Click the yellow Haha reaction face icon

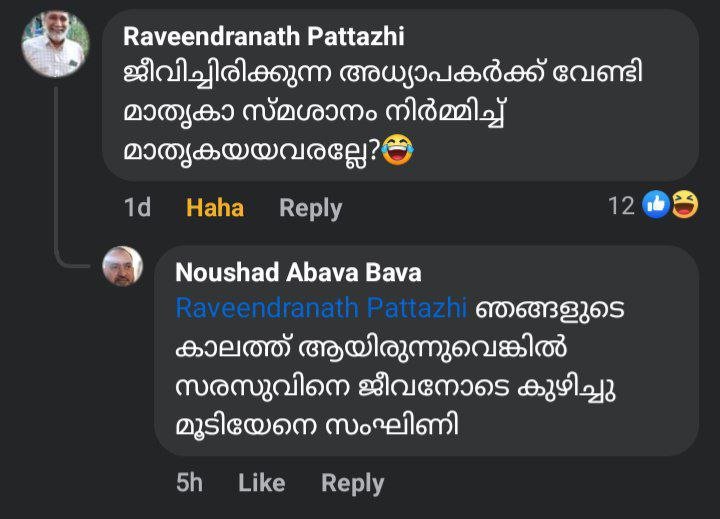pos(684,206)
